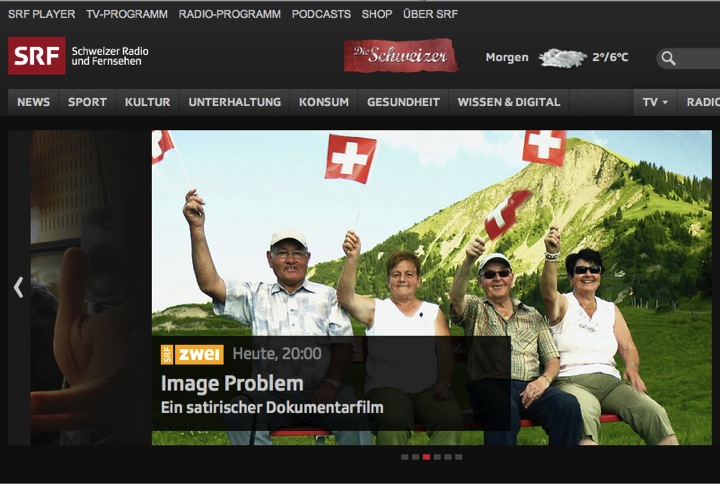Open the SHOP link
The height and width of the screenshot is (484, 720).
click(377, 14)
